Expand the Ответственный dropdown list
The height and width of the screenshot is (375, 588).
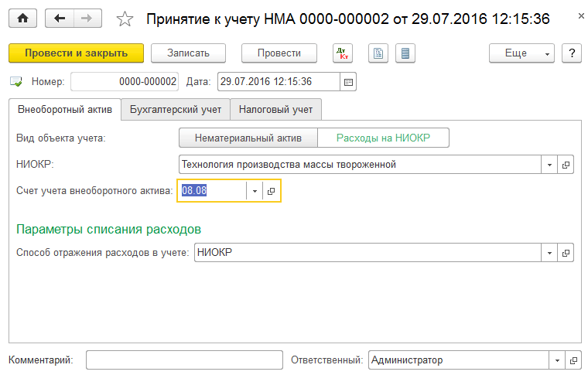(557, 360)
